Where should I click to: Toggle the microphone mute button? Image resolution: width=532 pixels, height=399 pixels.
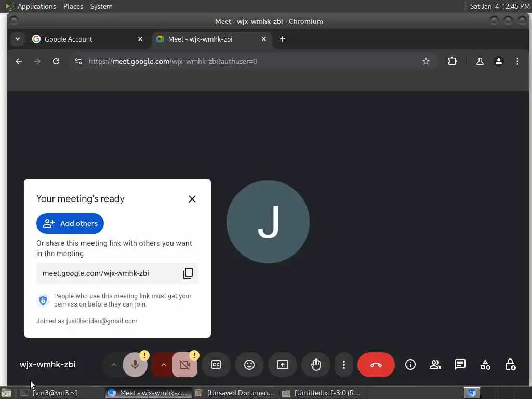pos(135,365)
